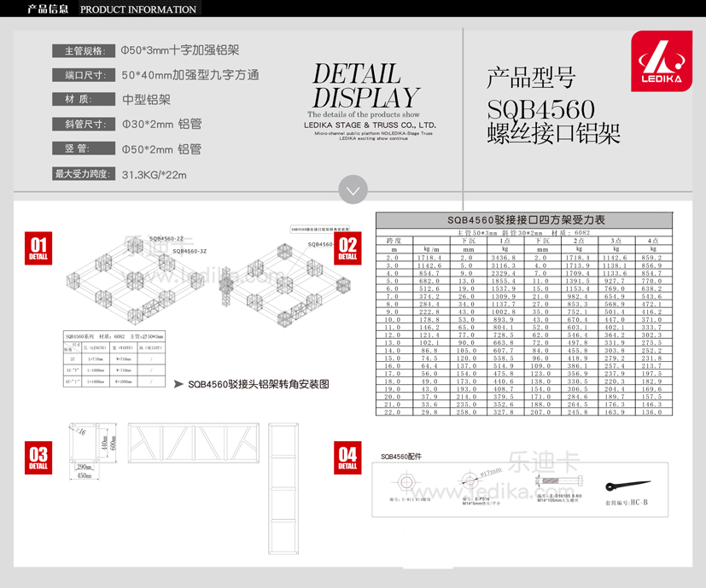Click the "斜管尺寸:" label
The image size is (706, 588).
[84, 124]
